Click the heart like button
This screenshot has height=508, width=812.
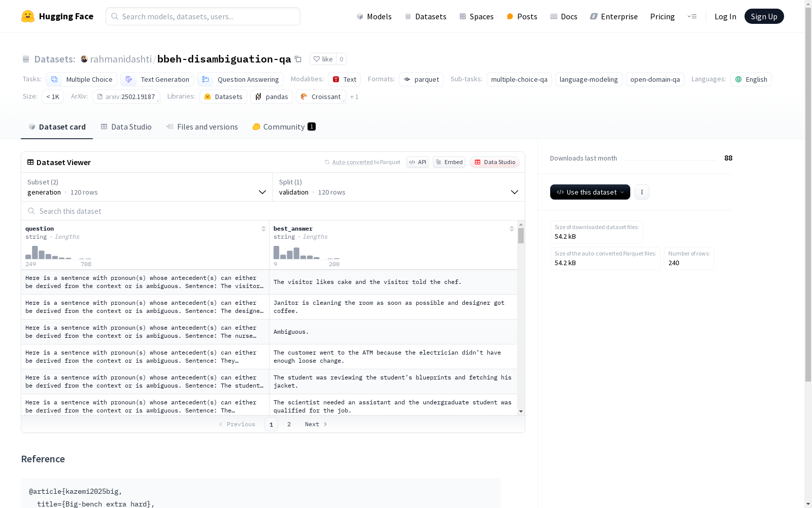(323, 59)
